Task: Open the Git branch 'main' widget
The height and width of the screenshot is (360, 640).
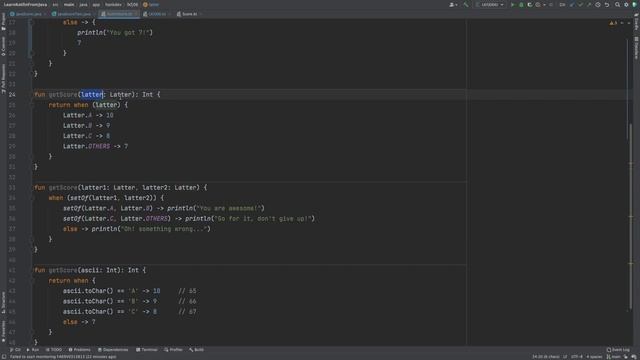Action: click(x=613, y=357)
